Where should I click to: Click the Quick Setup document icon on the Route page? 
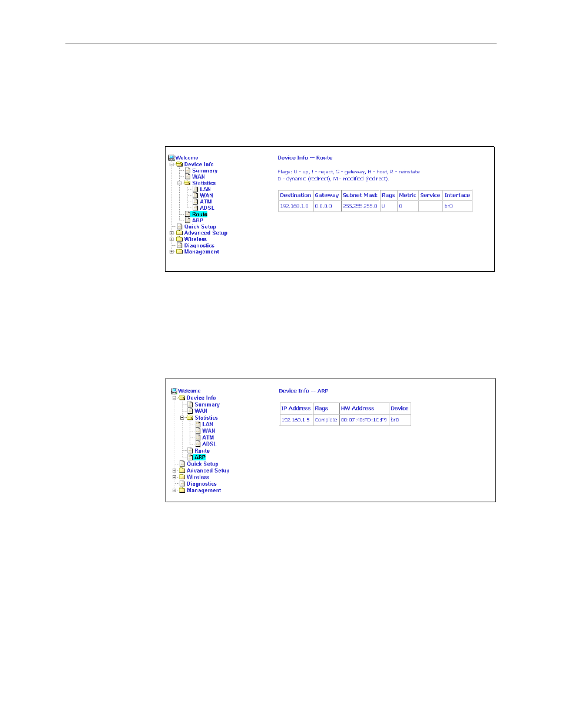point(180,226)
